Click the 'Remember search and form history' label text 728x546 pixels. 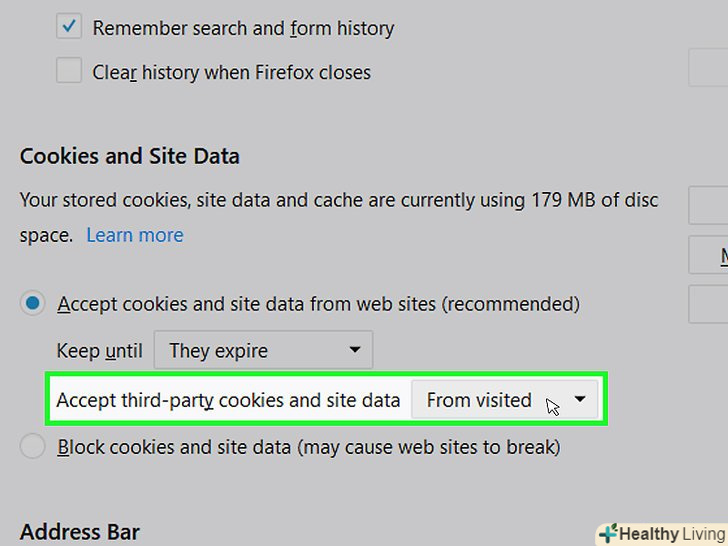pyautogui.click(x=243, y=28)
